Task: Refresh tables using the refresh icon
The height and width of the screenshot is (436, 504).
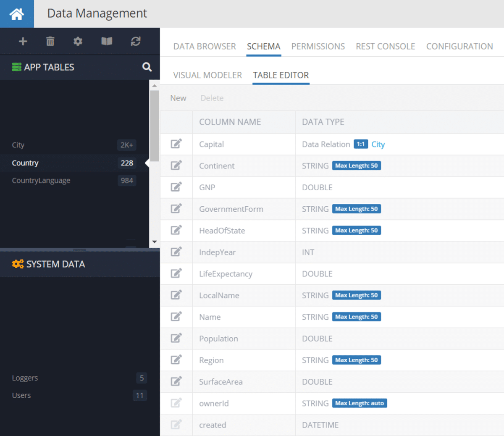Action: pyautogui.click(x=135, y=41)
